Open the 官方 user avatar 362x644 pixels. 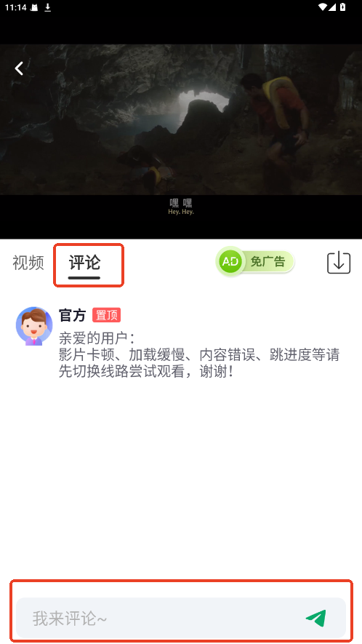(34, 326)
